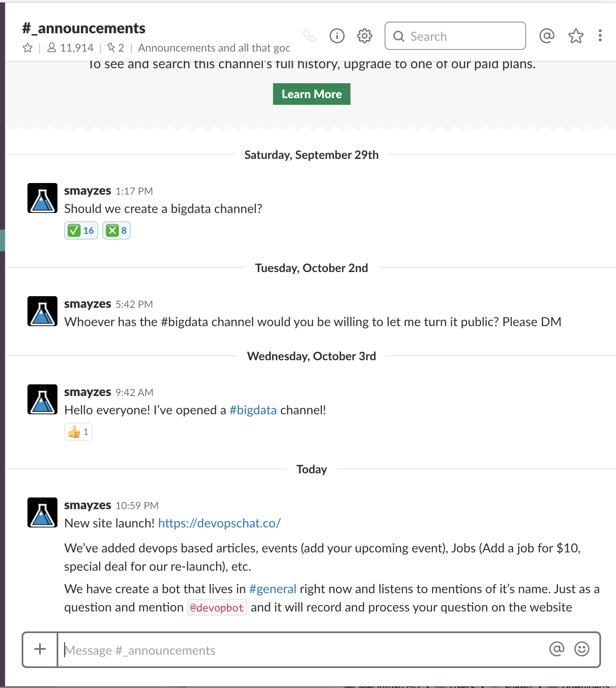Click in the message input field

point(291,649)
